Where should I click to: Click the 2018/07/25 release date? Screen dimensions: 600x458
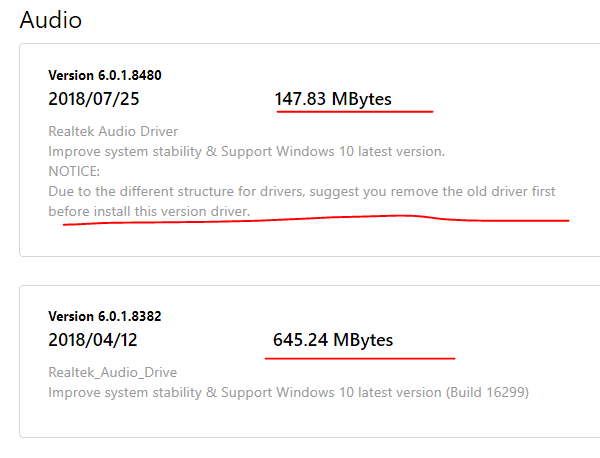point(94,99)
